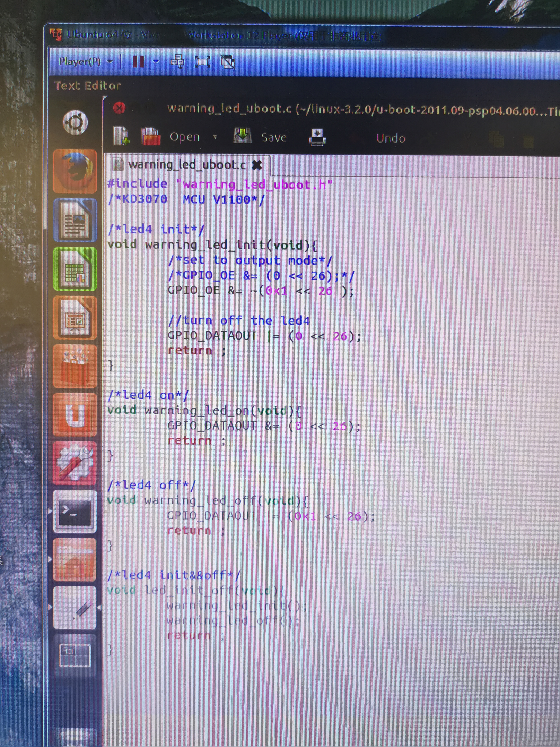Open System Settings wrench and gear icon
Image resolution: width=560 pixels, height=747 pixels.
(x=75, y=463)
